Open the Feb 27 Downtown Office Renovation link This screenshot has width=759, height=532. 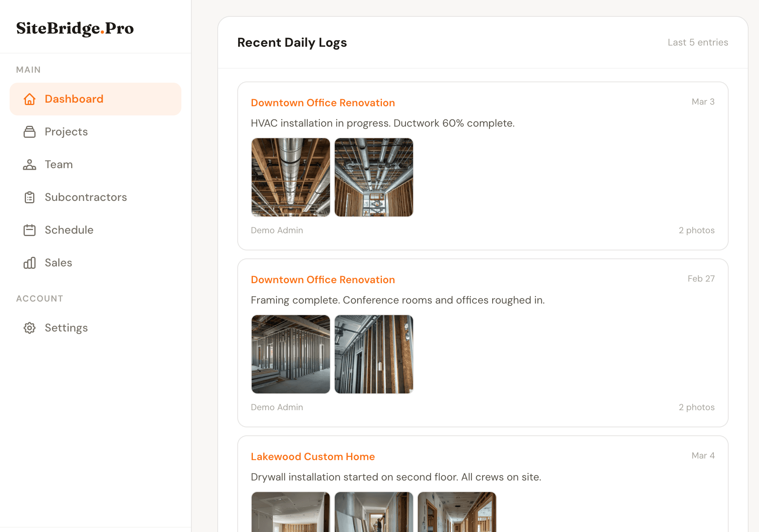tap(323, 280)
